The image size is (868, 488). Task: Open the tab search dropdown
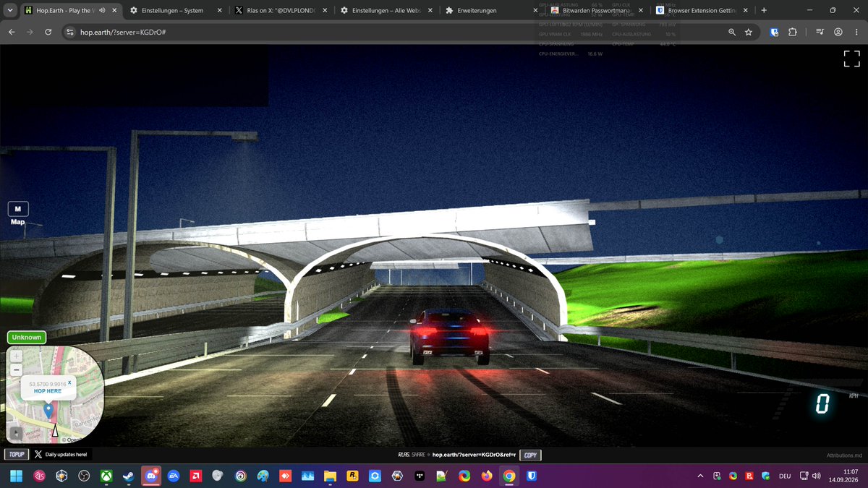point(10,11)
